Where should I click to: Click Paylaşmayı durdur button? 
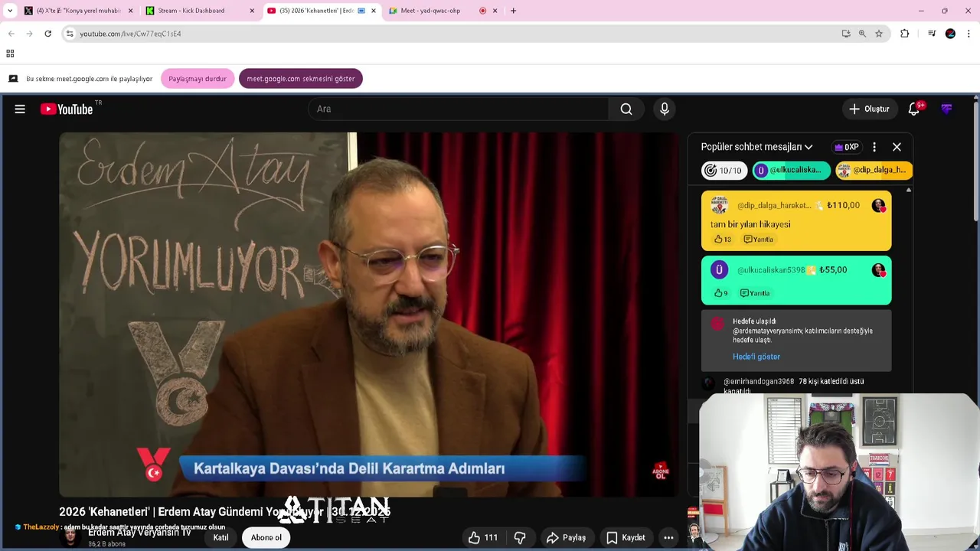coord(198,79)
